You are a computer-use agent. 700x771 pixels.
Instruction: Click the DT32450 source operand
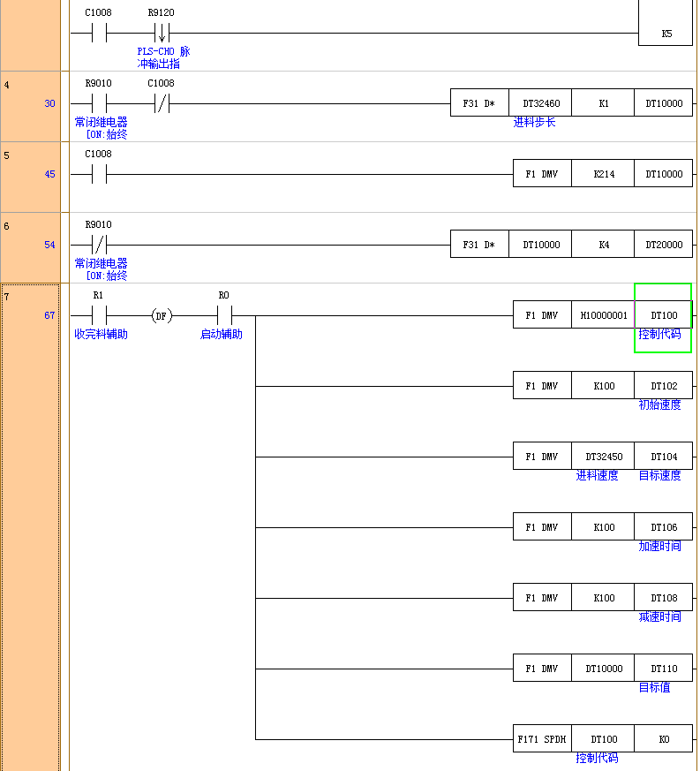coord(603,457)
